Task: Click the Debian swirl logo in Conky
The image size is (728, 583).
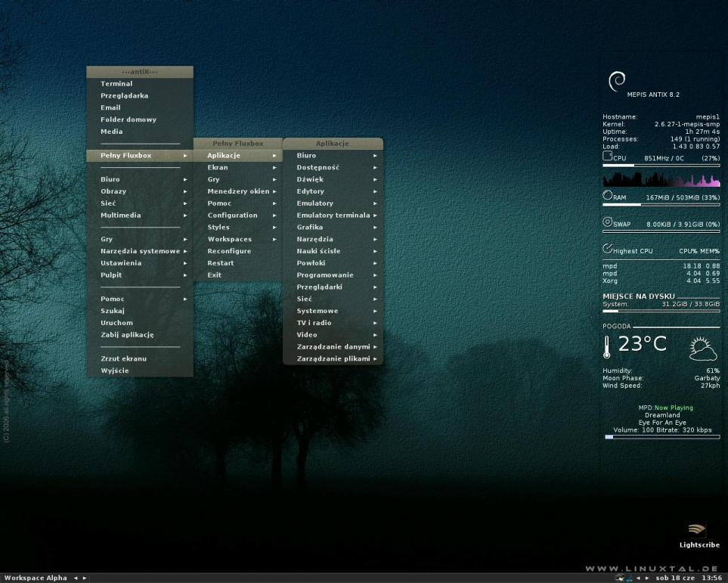Action: point(617,81)
